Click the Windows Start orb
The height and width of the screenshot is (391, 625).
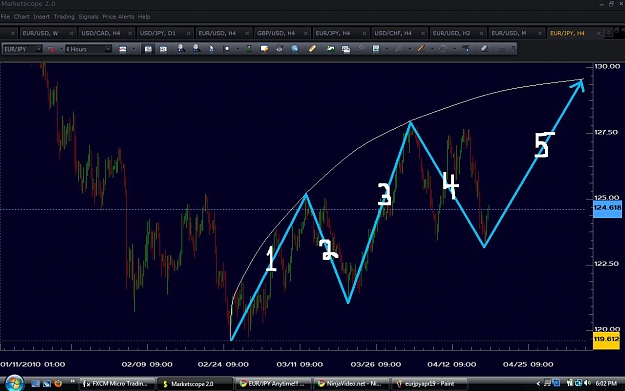coord(14,383)
